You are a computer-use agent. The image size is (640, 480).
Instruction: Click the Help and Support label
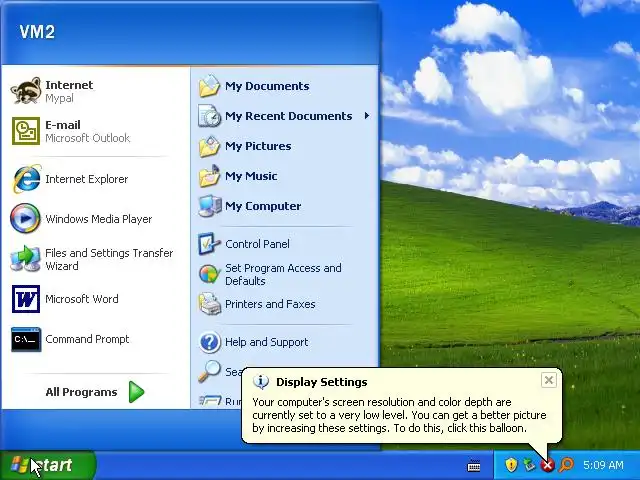[x=267, y=342]
